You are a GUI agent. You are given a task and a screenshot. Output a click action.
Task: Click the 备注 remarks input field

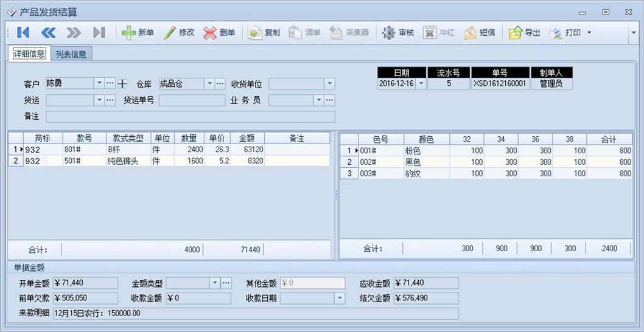tap(190, 117)
